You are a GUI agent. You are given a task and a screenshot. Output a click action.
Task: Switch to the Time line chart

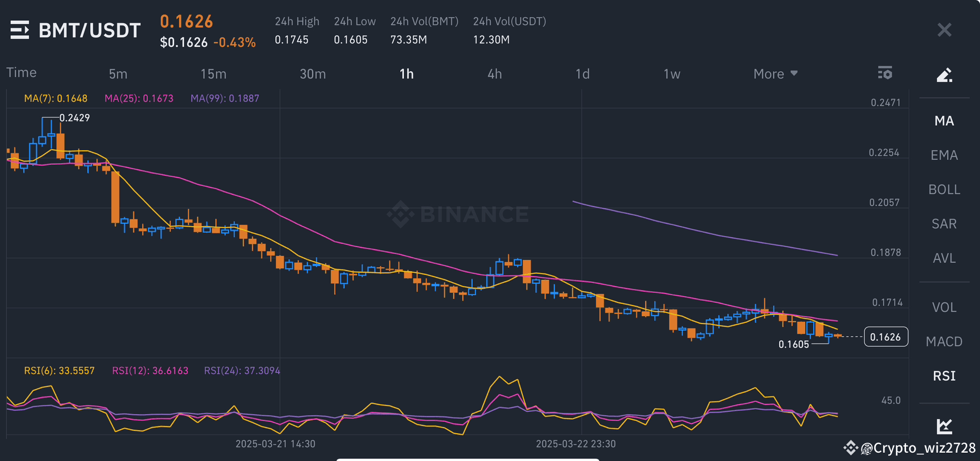coord(22,73)
